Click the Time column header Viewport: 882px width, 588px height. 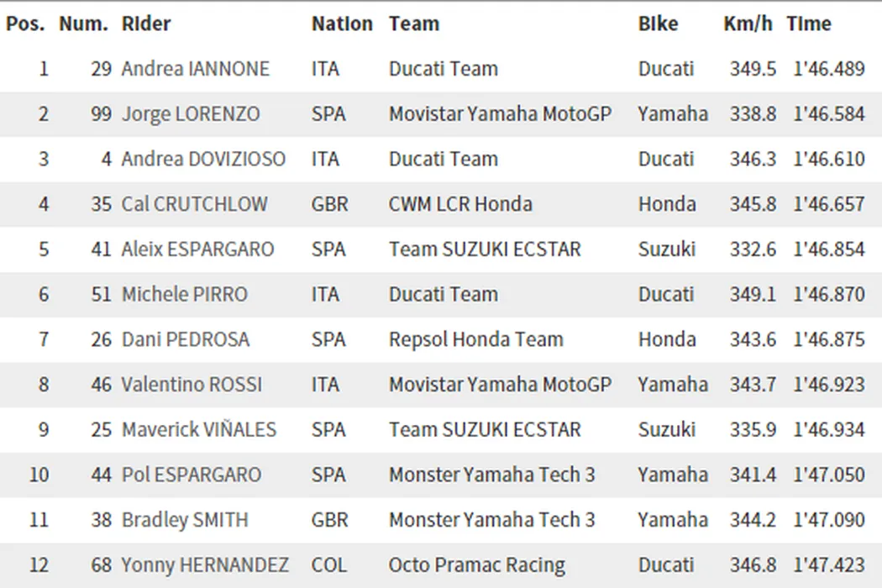[x=808, y=24]
